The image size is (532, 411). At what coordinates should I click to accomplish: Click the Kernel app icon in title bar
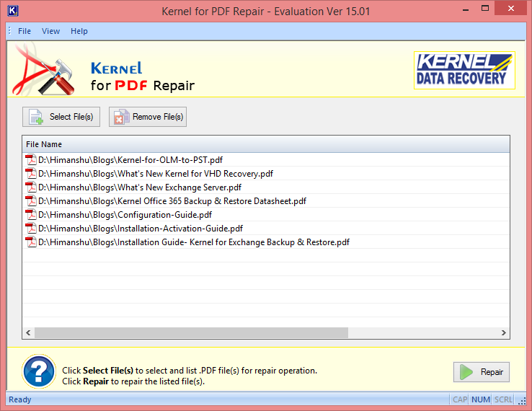(x=12, y=11)
